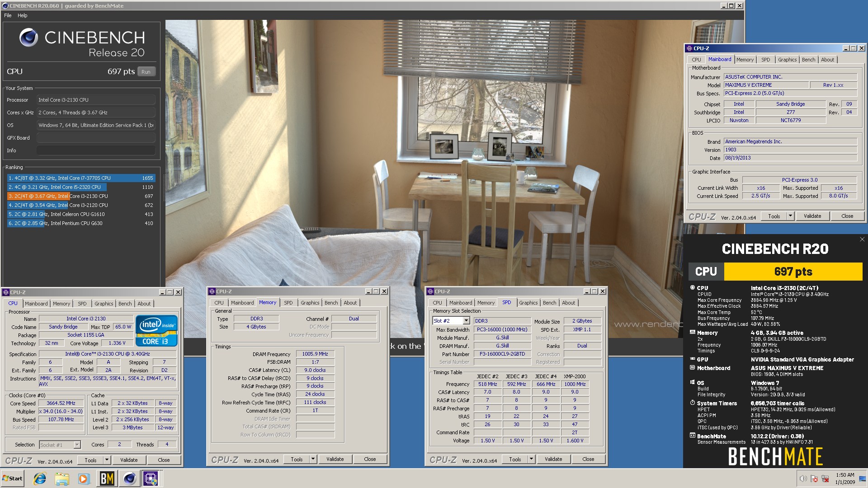Click the SPD CPU-Z window title icon
Image resolution: width=868 pixels, height=488 pixels.
click(x=430, y=291)
